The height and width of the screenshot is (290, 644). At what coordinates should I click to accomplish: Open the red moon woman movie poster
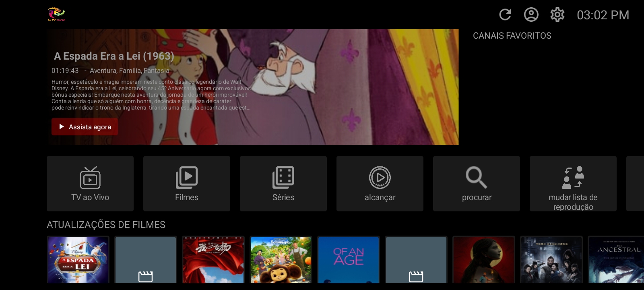click(x=484, y=260)
